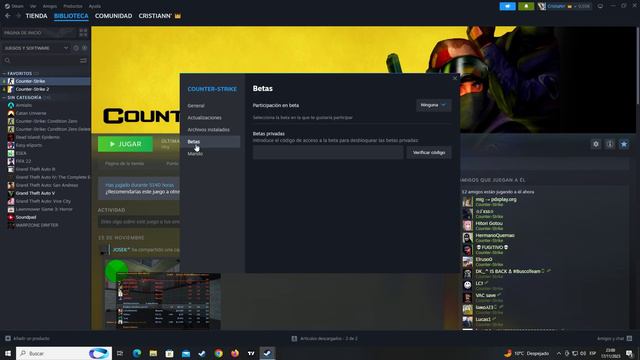Select Soundpad in the library list
Image resolution: width=640 pixels, height=360 pixels.
[26, 217]
